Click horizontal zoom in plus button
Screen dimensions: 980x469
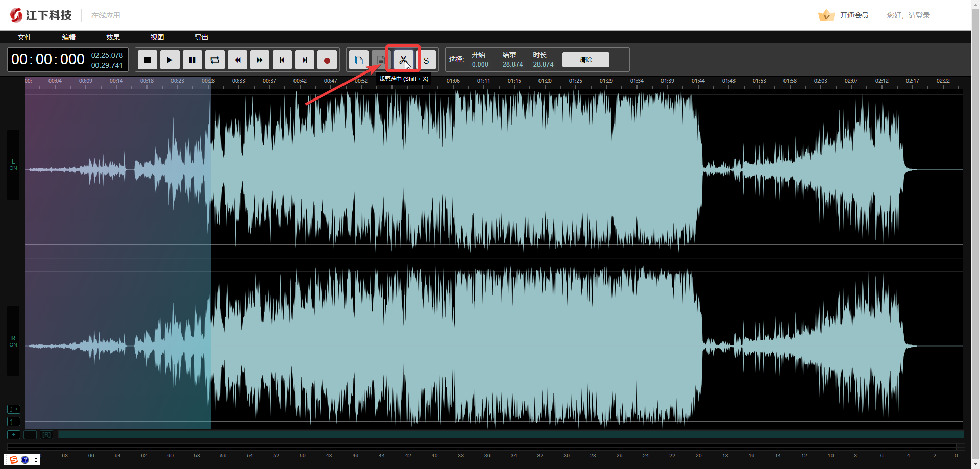[x=14, y=435]
